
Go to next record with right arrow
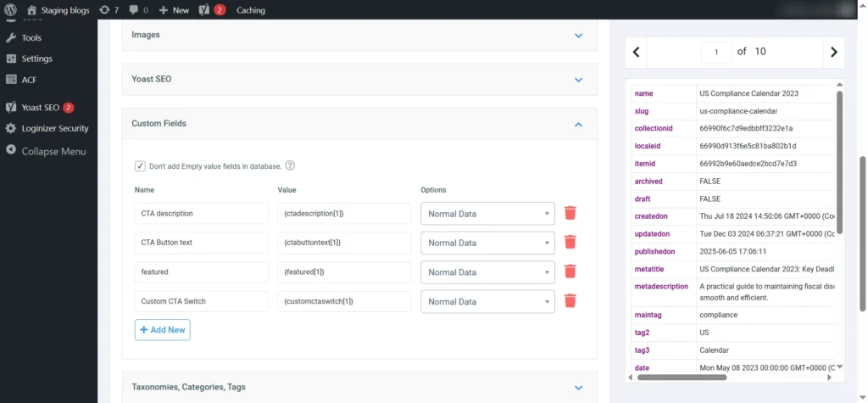pyautogui.click(x=833, y=53)
